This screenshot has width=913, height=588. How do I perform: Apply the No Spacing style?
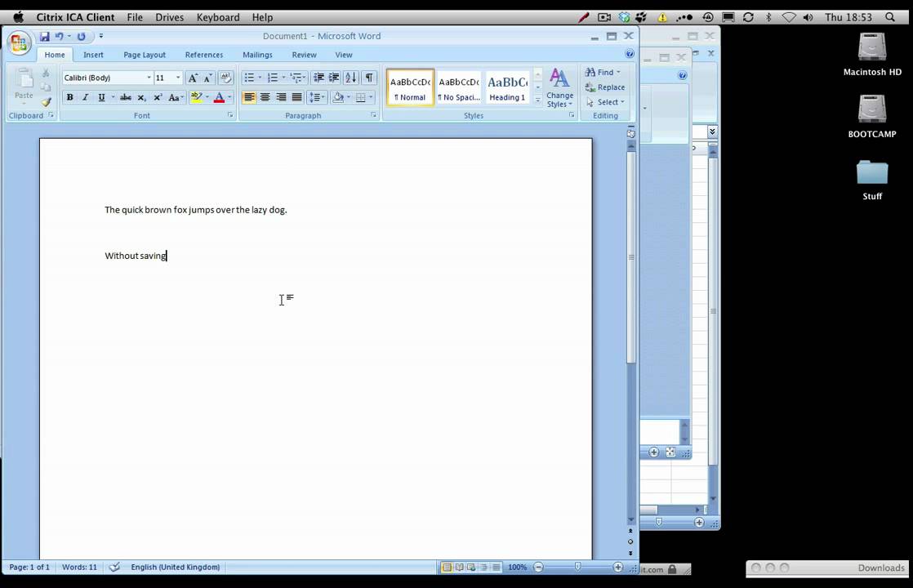pyautogui.click(x=459, y=88)
